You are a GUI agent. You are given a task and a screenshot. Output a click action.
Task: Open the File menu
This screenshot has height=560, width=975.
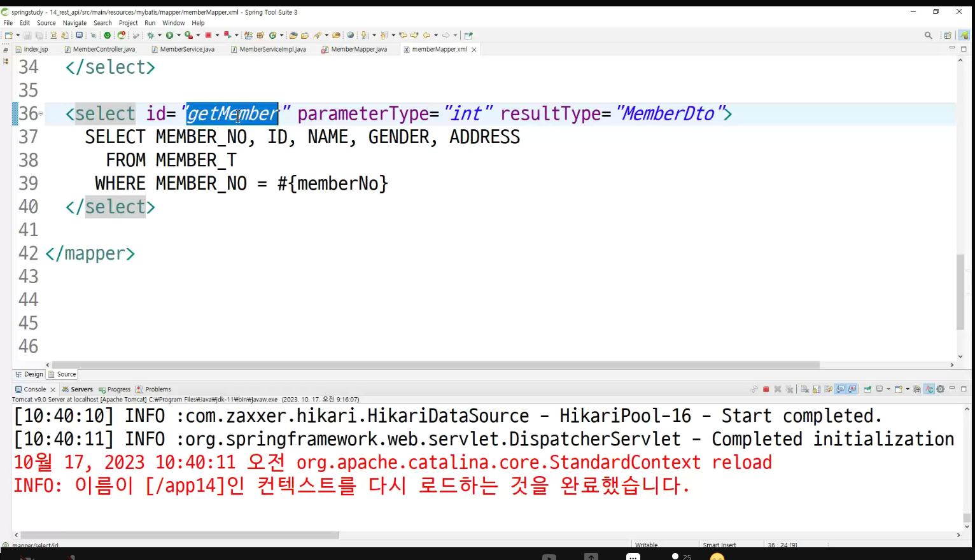pyautogui.click(x=8, y=23)
